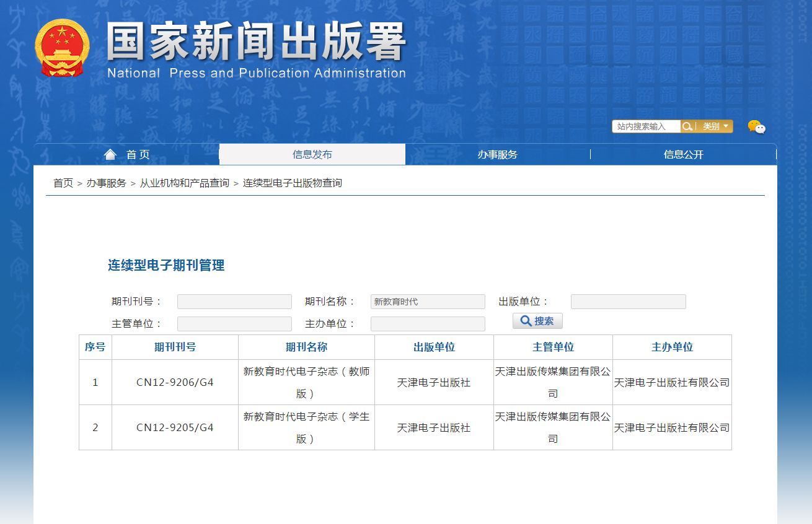Select the CN12-9206/G4 journal number cell
This screenshot has height=524, width=812.
(175, 382)
